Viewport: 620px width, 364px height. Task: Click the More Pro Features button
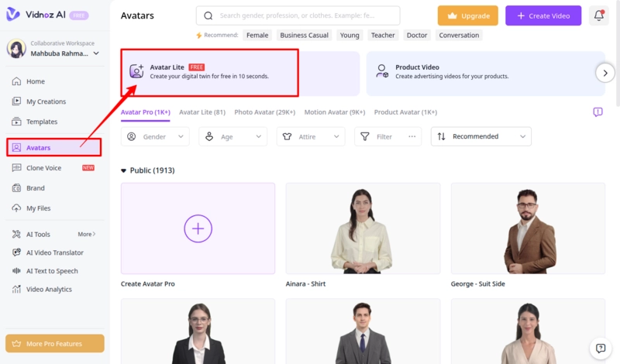tap(55, 343)
